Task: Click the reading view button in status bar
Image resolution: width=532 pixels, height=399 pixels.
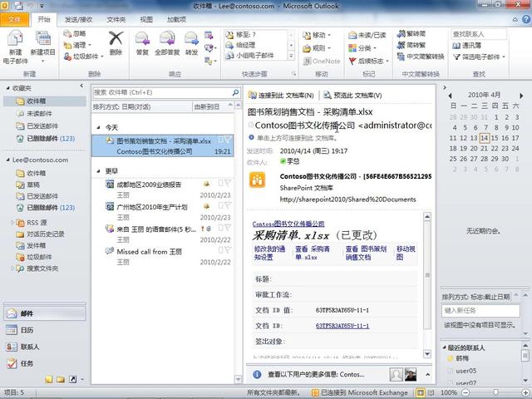Action: click(431, 393)
